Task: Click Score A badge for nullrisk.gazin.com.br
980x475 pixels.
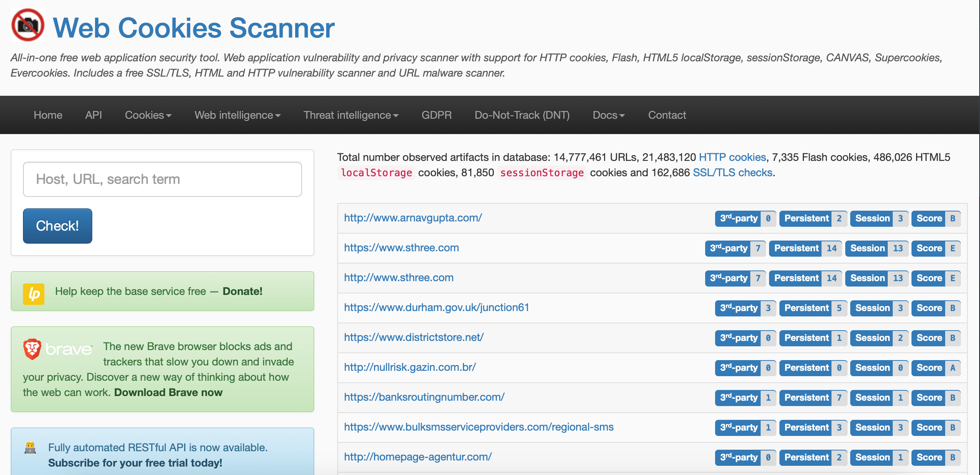Action: click(x=936, y=368)
